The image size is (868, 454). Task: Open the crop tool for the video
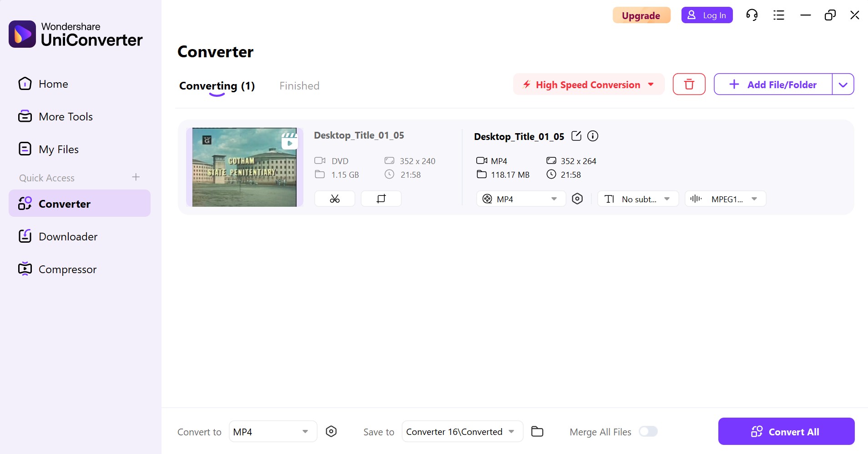381,199
